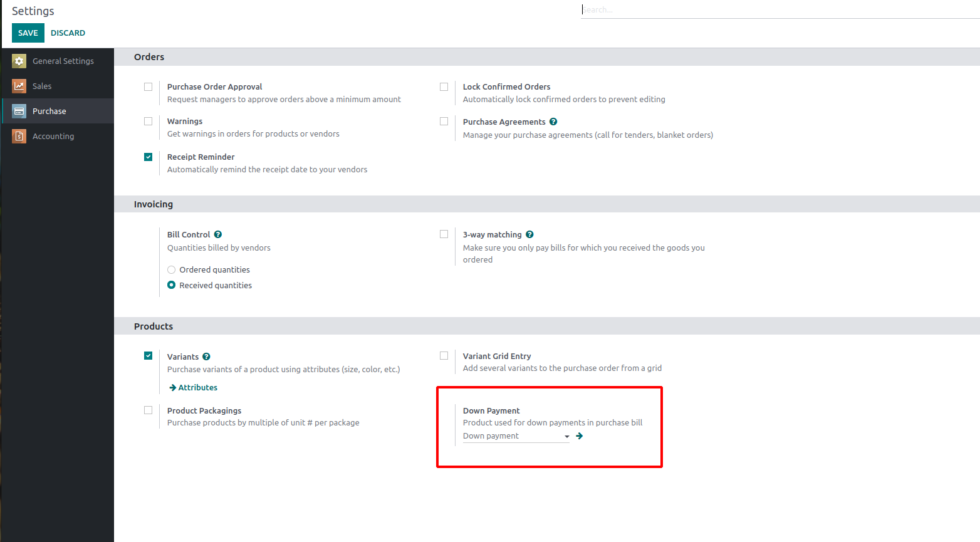Click the General Settings gear icon
980x542 pixels.
[x=19, y=61]
